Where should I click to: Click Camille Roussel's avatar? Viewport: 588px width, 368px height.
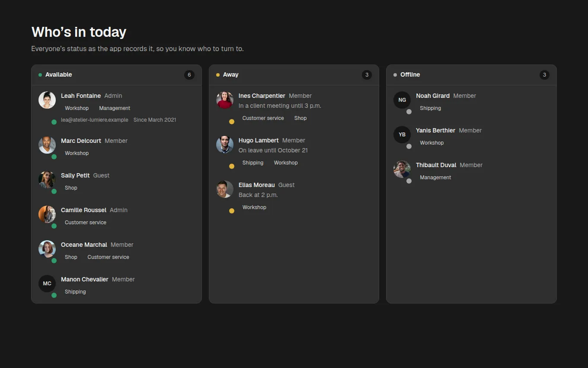(x=47, y=214)
